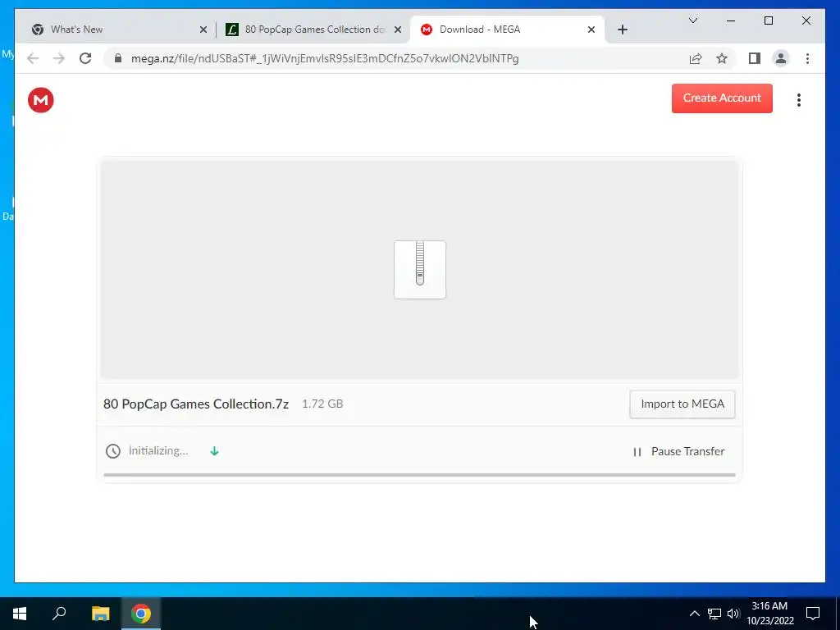This screenshot has height=630, width=840.
Task: Go back in Chrome
Action: pyautogui.click(x=33, y=58)
